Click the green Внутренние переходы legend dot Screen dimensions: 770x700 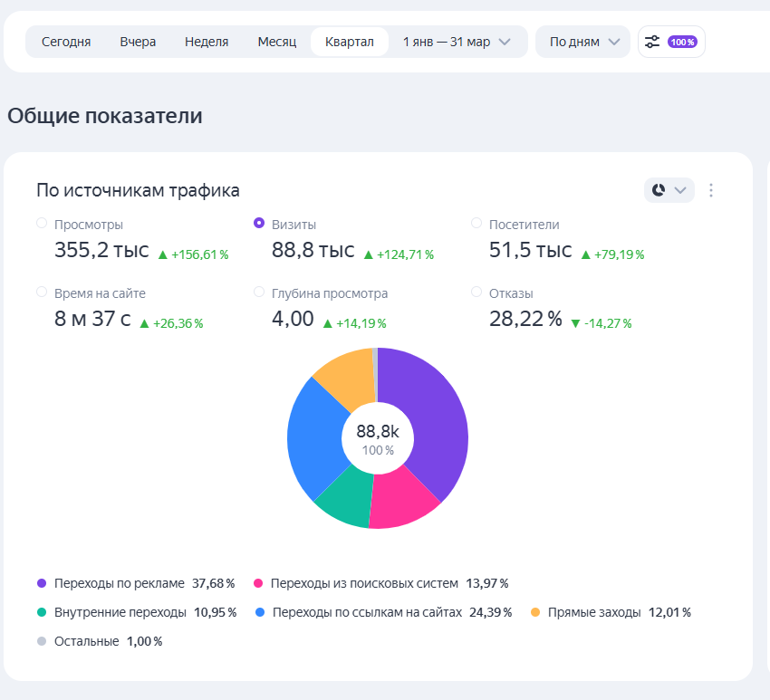[42, 612]
